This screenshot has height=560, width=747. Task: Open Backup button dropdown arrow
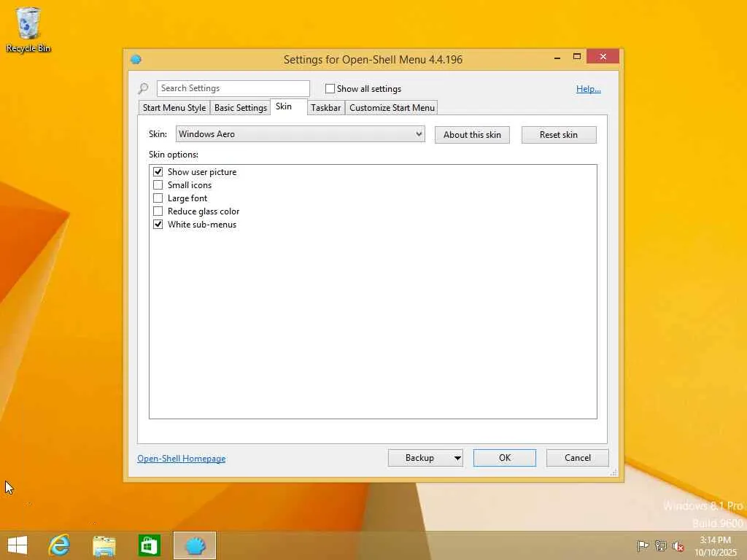[457, 458]
